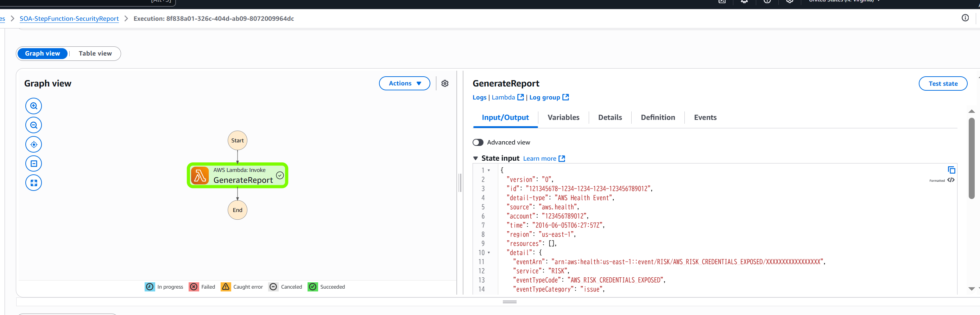980x315 pixels.
Task: Switch to Table view
Action: click(x=95, y=53)
